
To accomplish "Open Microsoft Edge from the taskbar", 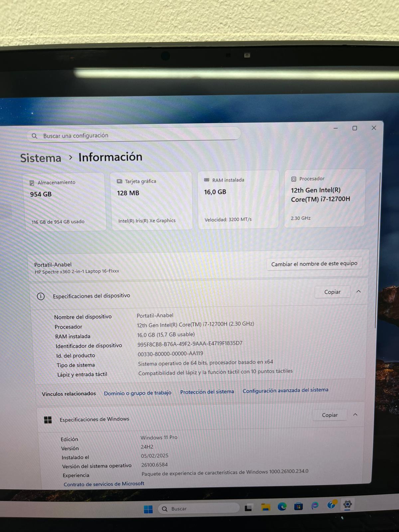I will (282, 506).
